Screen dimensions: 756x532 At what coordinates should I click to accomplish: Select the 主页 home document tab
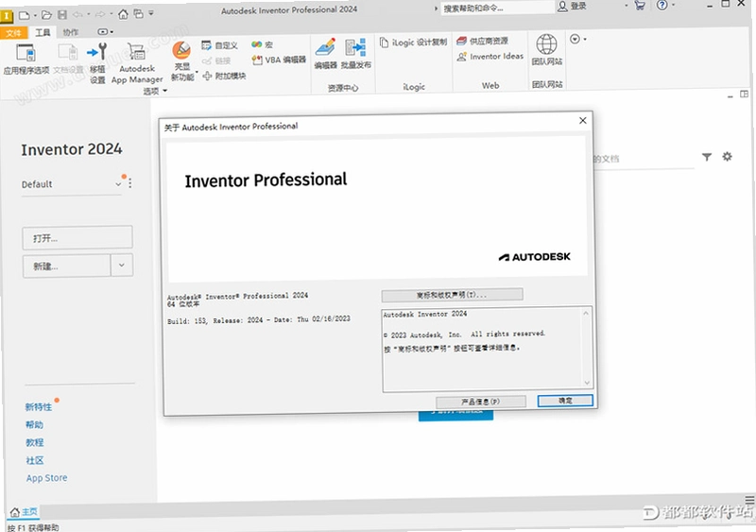tap(25, 512)
